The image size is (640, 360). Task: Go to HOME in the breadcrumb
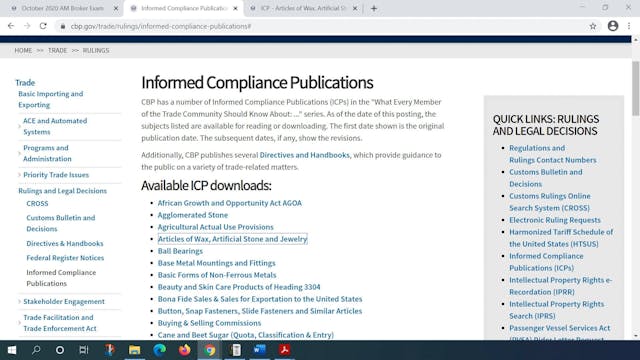click(x=23, y=50)
